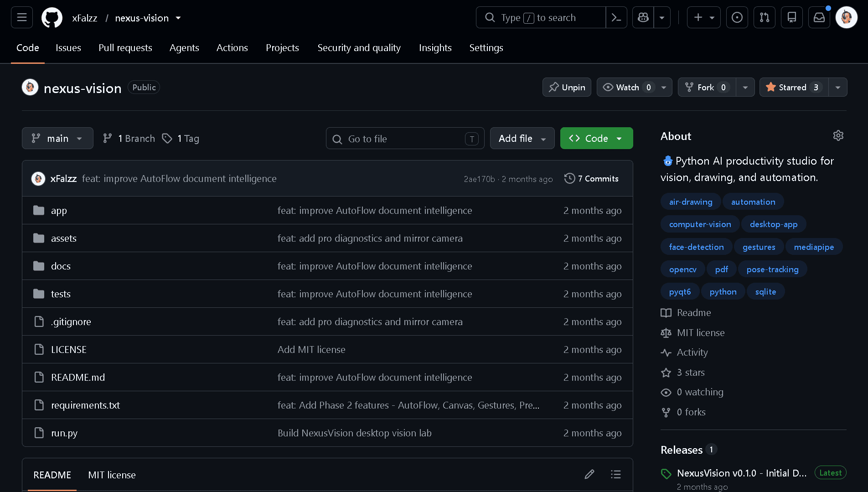Viewport: 868px width, 492px height.
Task: Toggle the Starred button to unstar
Action: [x=794, y=87]
